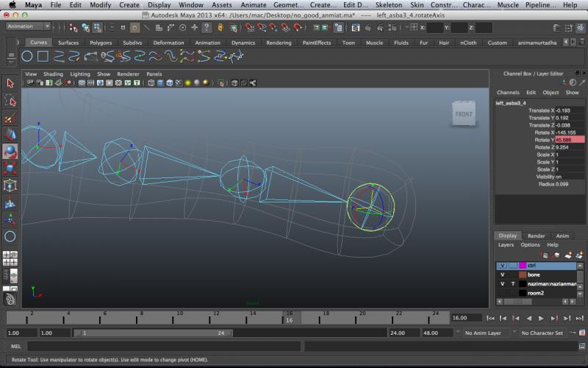Select the Scale tool cube icon
The width and height of the screenshot is (588, 368).
click(x=10, y=169)
